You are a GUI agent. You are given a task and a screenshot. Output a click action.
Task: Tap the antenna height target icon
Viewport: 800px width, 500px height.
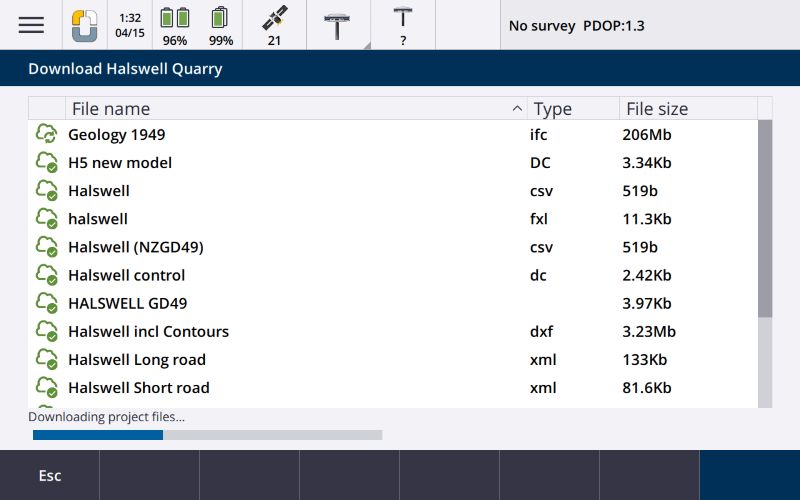pos(403,25)
